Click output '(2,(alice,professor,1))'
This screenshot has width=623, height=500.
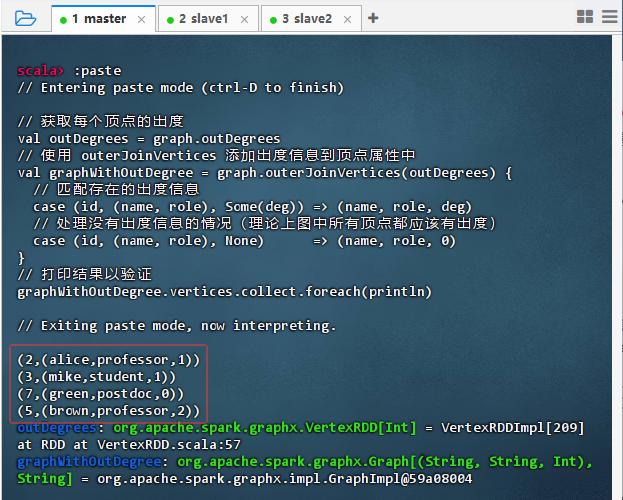coord(108,360)
